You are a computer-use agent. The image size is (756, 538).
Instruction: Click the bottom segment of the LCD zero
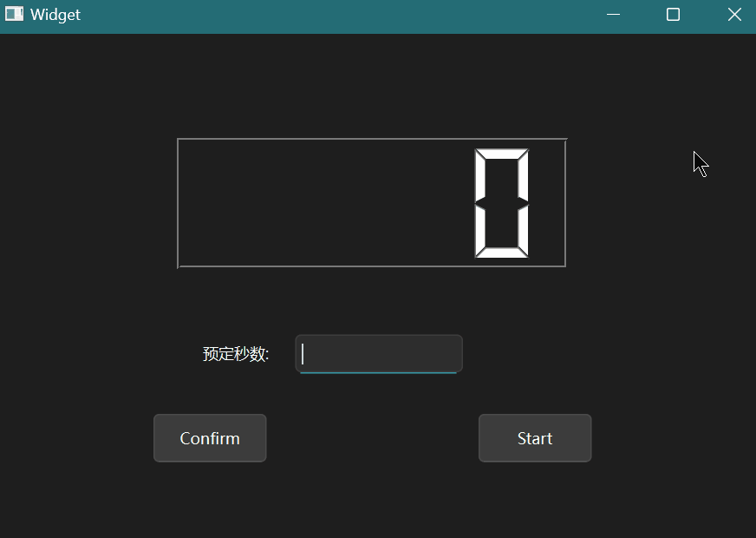tap(502, 253)
